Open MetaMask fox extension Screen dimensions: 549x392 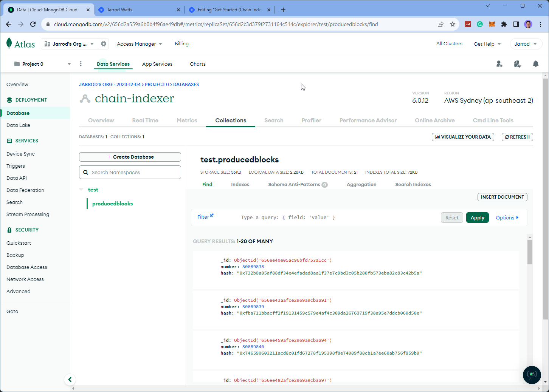(492, 24)
